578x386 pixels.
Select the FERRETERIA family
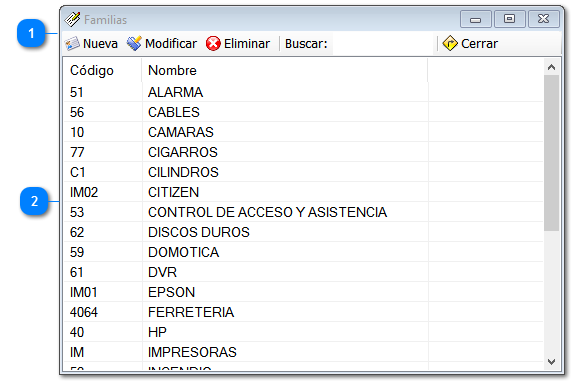point(303,312)
